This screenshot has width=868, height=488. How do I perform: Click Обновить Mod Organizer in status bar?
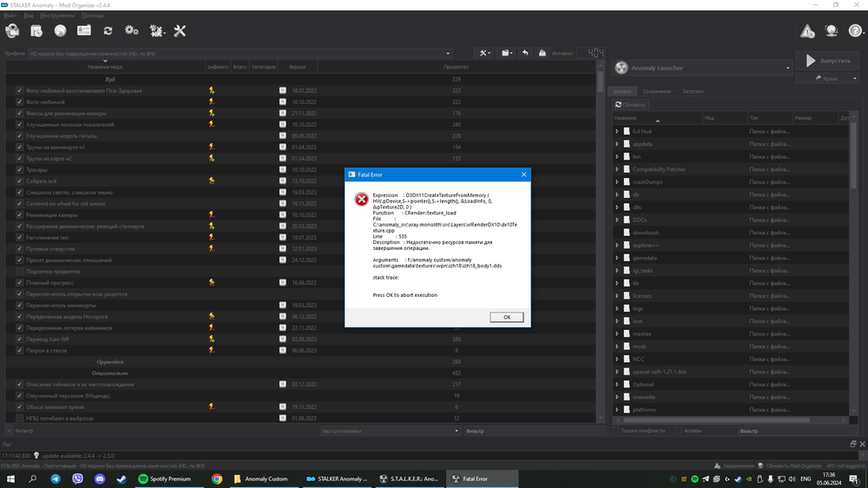[789, 465]
